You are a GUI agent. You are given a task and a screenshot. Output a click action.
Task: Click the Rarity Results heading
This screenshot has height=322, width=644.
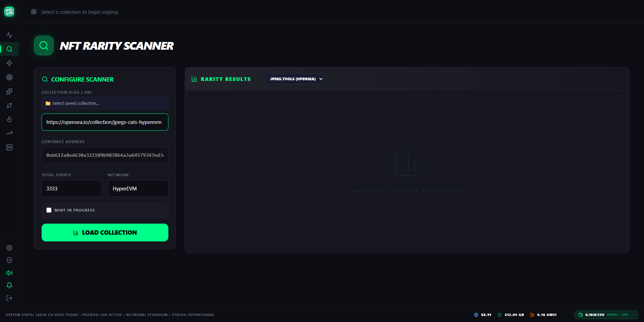(x=226, y=79)
